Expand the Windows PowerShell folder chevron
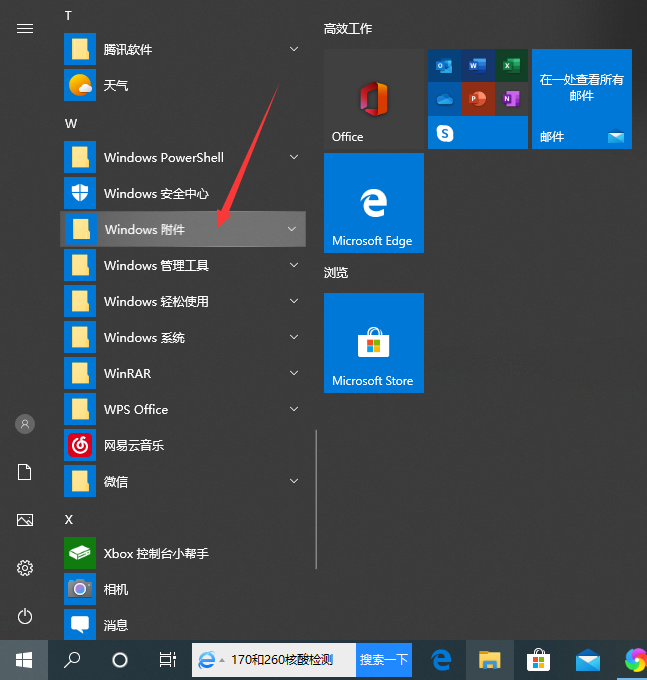This screenshot has width=647, height=680. coord(294,157)
